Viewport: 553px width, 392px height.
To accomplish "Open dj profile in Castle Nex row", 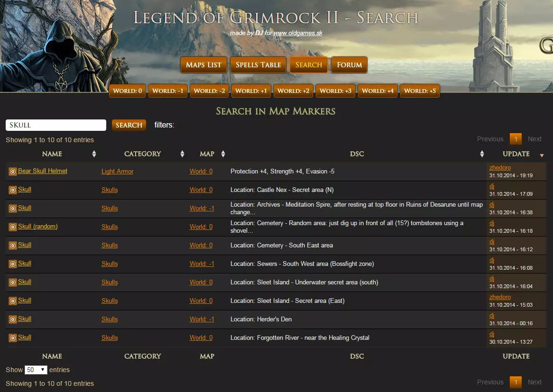I will pyautogui.click(x=492, y=186).
